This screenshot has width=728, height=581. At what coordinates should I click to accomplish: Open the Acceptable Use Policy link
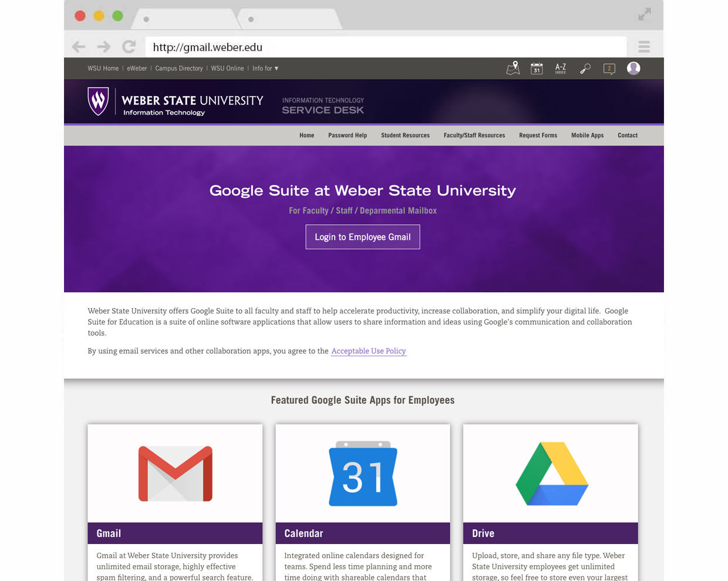[369, 351]
